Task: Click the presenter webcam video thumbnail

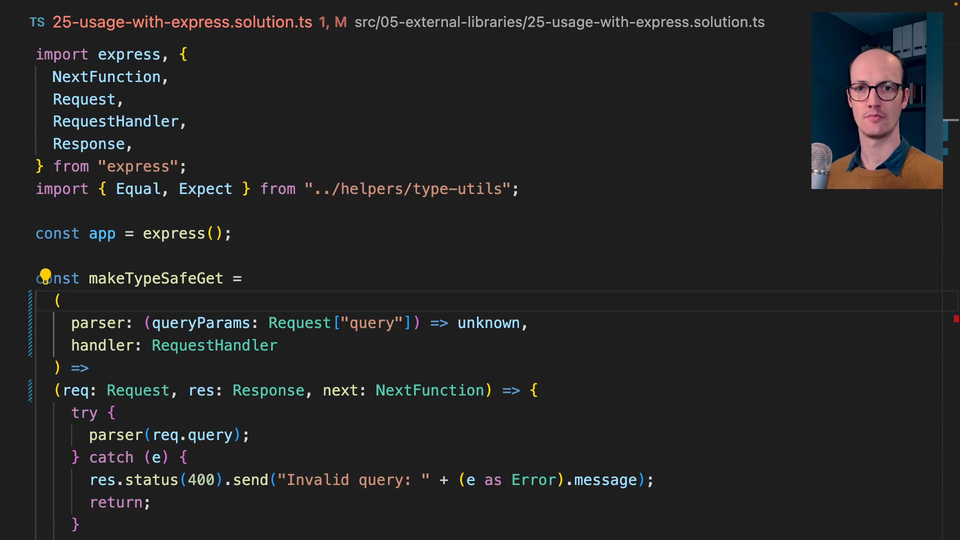Action: pos(876,100)
